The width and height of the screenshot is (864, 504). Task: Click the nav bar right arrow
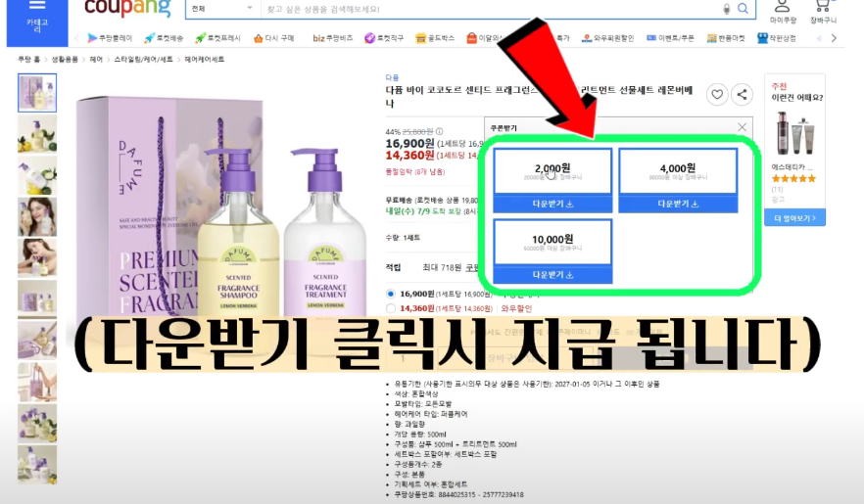click(x=834, y=38)
